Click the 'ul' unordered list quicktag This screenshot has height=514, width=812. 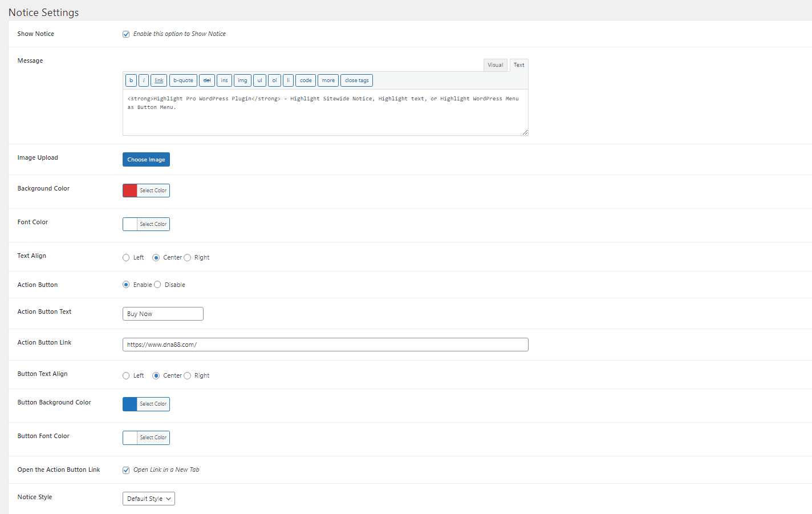click(259, 80)
